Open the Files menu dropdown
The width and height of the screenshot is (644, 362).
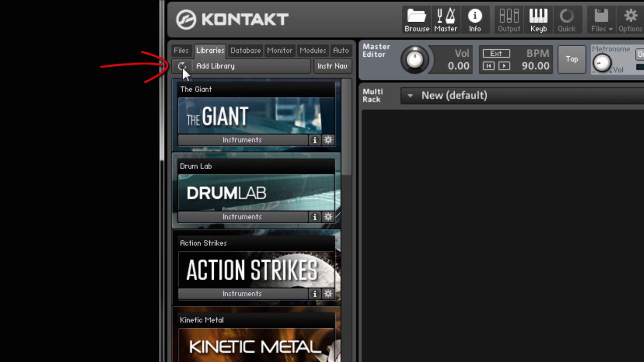tap(602, 20)
